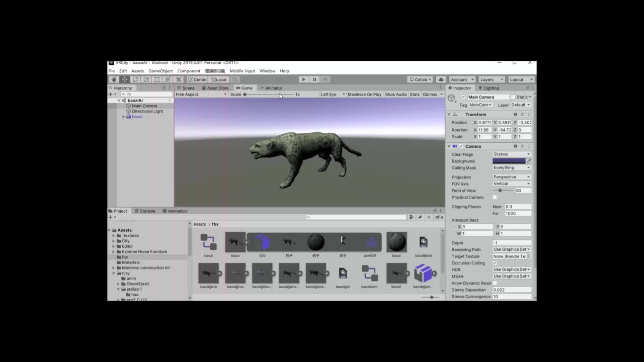Open Camera component context menu

(x=529, y=146)
